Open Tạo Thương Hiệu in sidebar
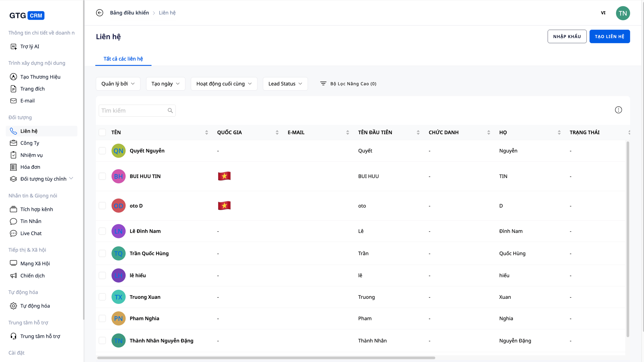The image size is (644, 362). coord(40,77)
